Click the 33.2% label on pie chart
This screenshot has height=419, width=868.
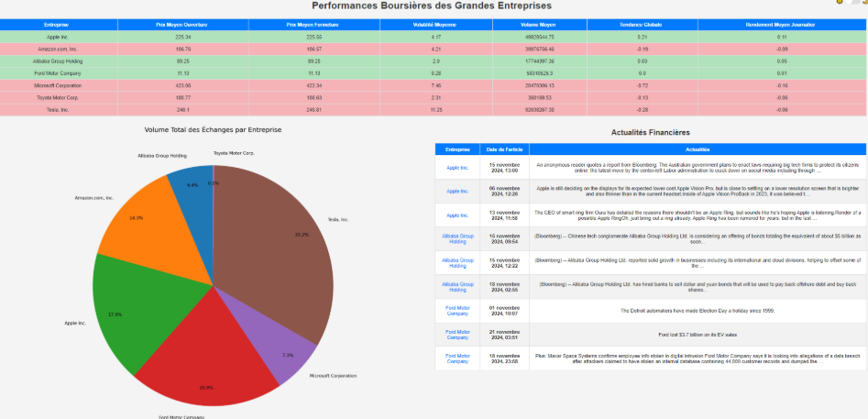(302, 235)
